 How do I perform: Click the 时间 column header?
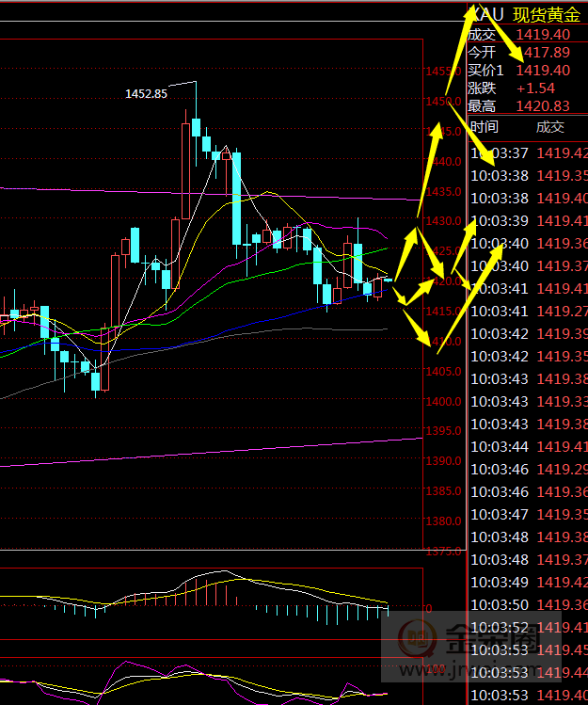tap(485, 127)
